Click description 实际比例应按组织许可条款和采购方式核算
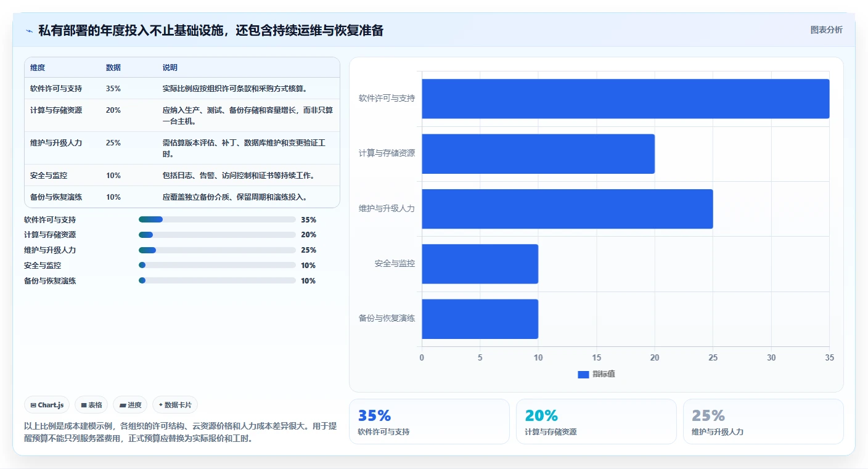 coord(235,89)
